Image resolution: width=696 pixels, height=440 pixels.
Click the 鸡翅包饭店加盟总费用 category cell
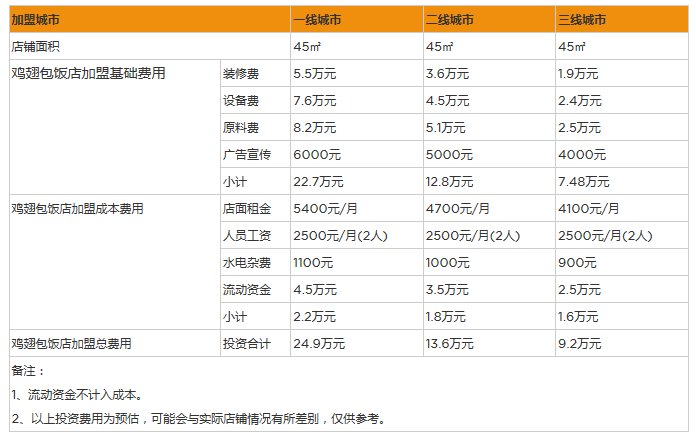(72, 344)
